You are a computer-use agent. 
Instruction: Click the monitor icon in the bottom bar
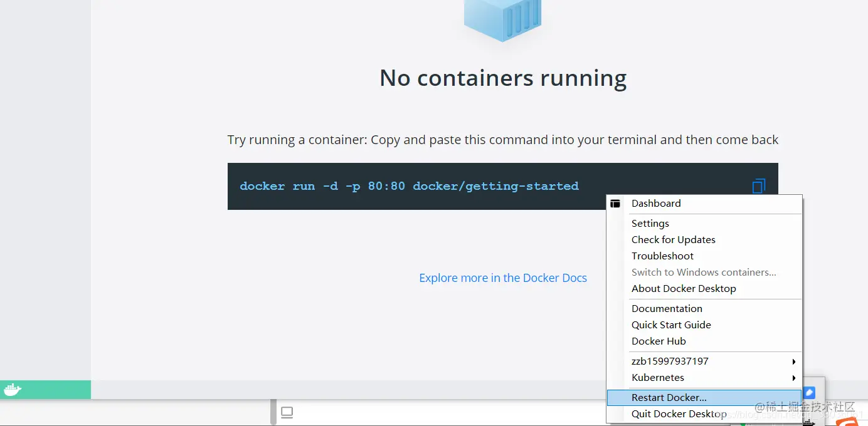pyautogui.click(x=287, y=412)
